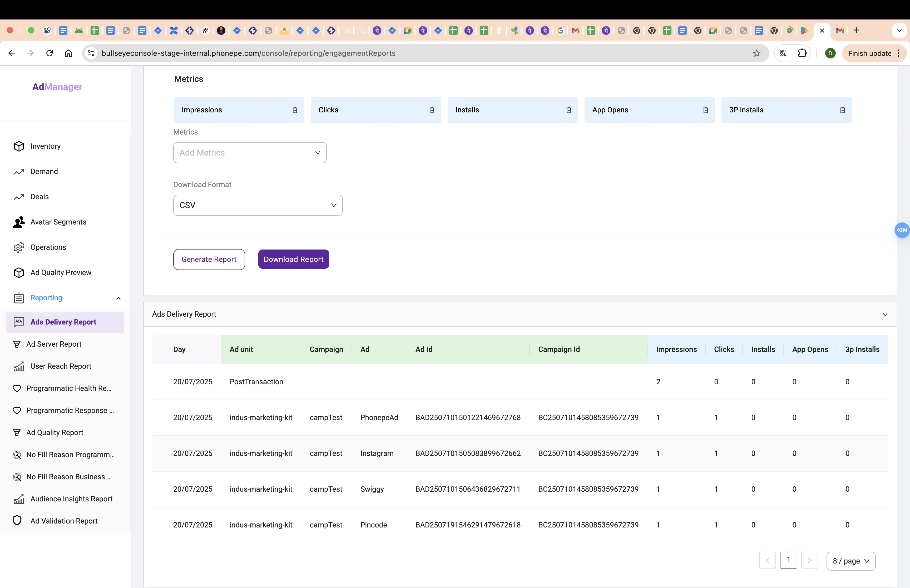Delete the Clicks metric chip
The height and width of the screenshot is (588, 910).
pos(432,110)
